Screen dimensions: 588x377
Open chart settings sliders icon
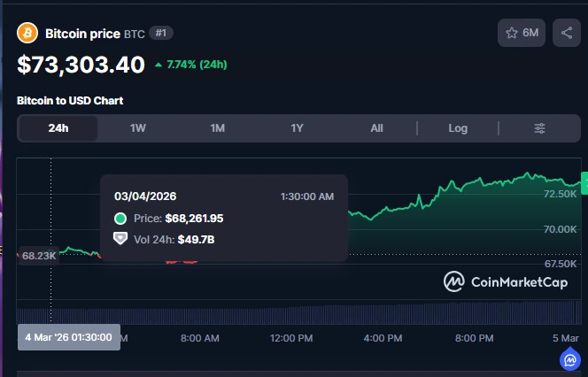click(x=539, y=128)
